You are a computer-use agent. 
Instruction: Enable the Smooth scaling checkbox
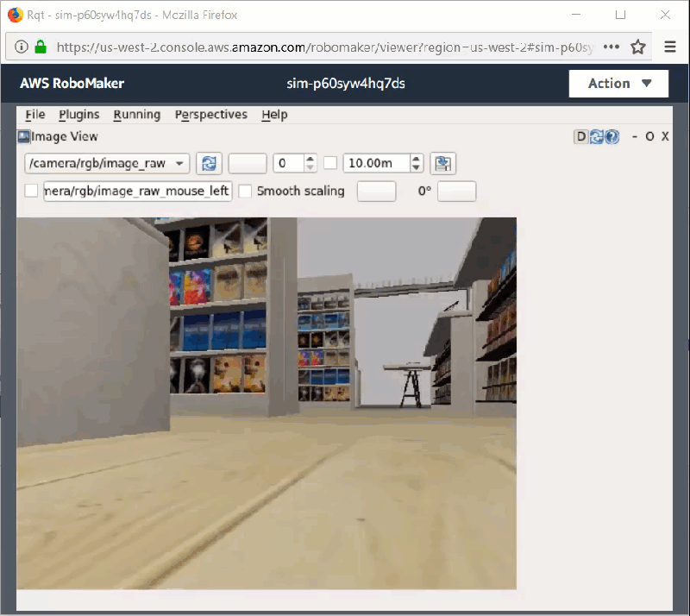point(246,191)
